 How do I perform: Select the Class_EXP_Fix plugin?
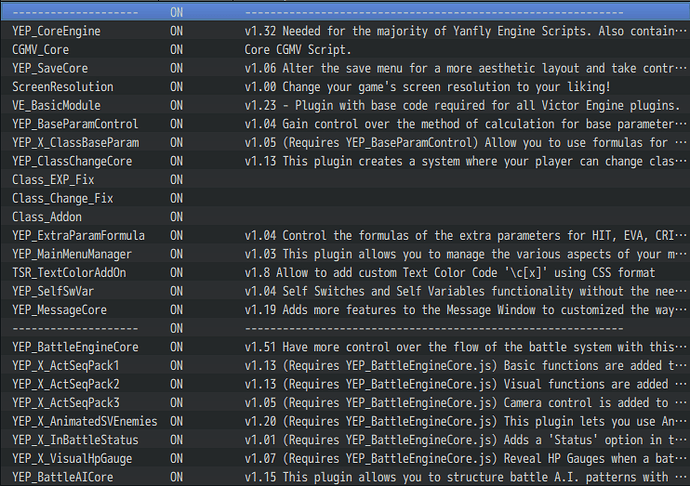53,180
